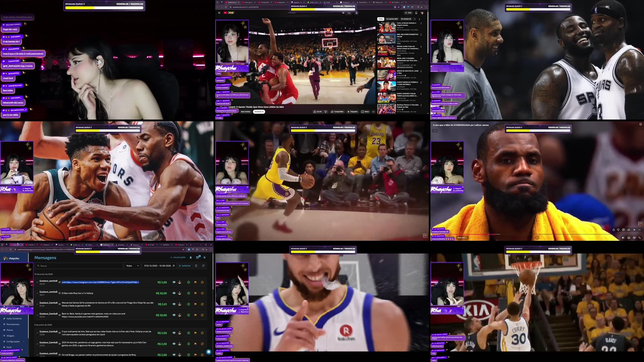Viewport: 644px width, 362px height.
Task: Click the YouTube logo on the Kawhi Leonard page
Action: click(x=229, y=13)
